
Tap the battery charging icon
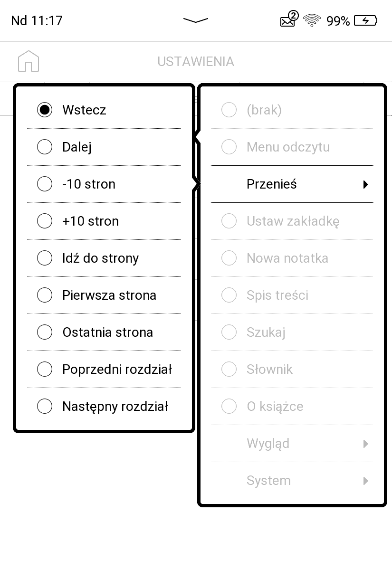[365, 20]
